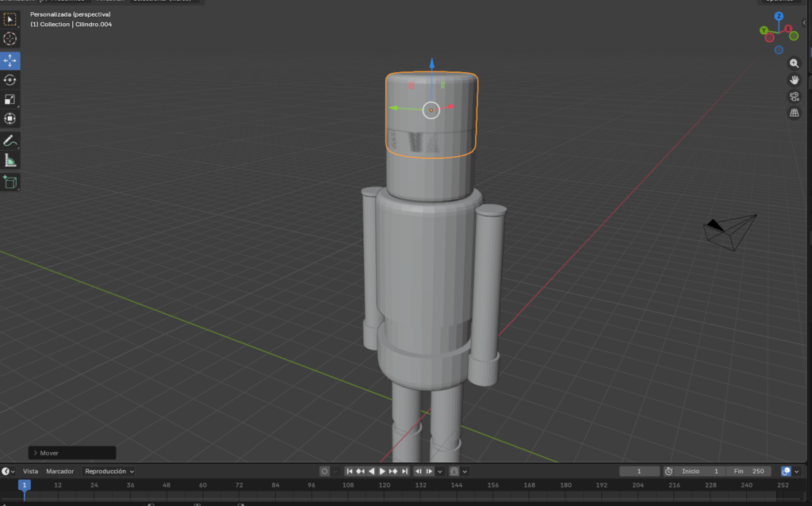Toggle perspective with the grid icon
This screenshot has height=506, width=812.
coord(794,113)
